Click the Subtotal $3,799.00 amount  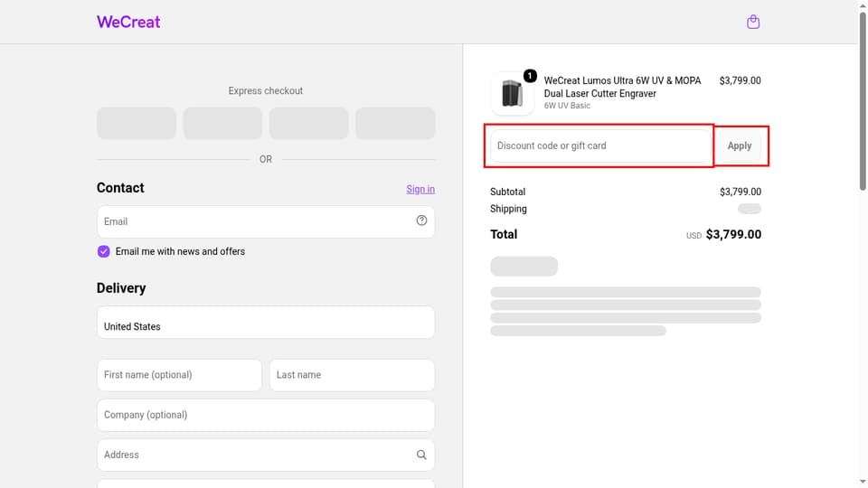741,192
